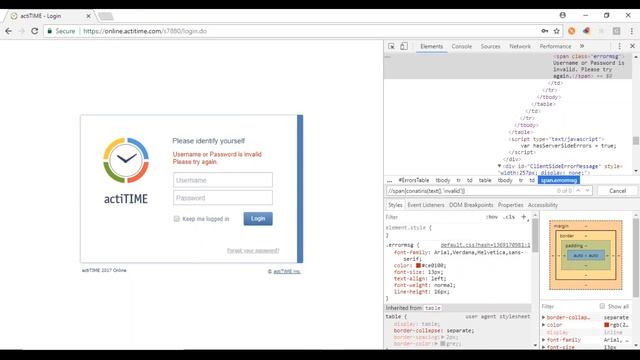Close the actiTIME - Login tab
Screen dimensions: 640x360
pyautogui.click(x=88, y=16)
